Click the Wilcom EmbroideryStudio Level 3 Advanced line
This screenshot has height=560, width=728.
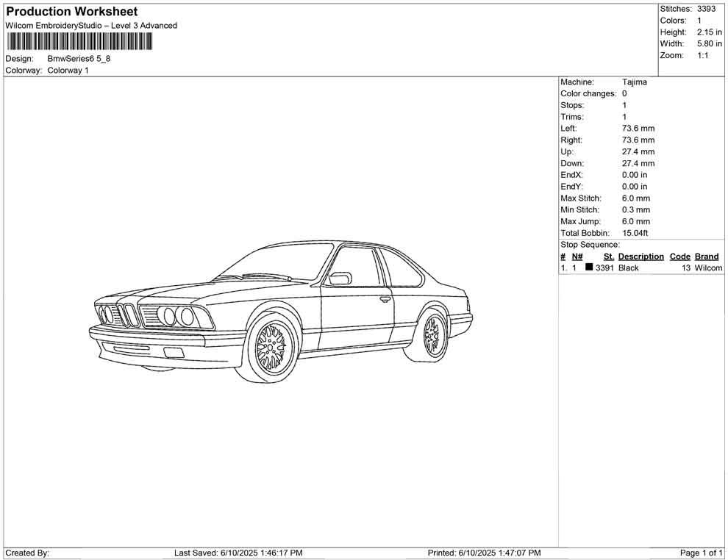91,26
